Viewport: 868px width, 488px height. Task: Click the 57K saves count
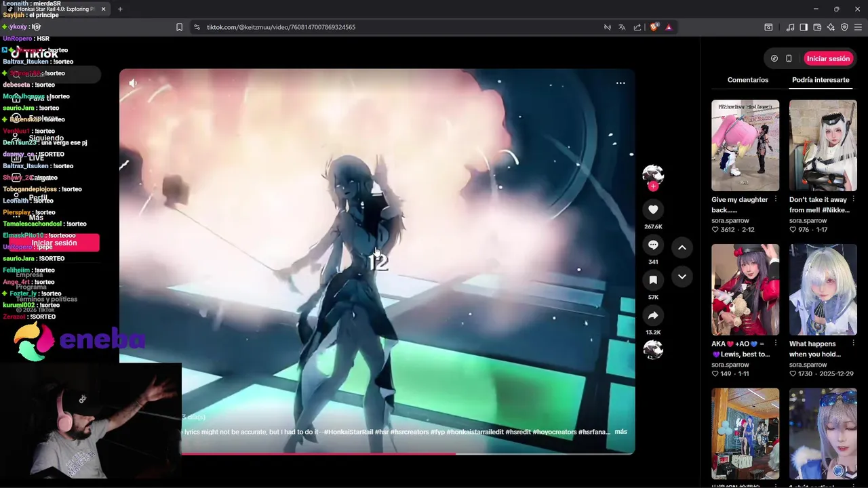(653, 297)
